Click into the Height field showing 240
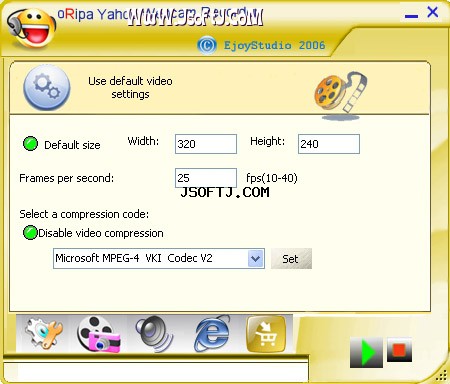Screen dimensions: 450x384 (x=329, y=144)
